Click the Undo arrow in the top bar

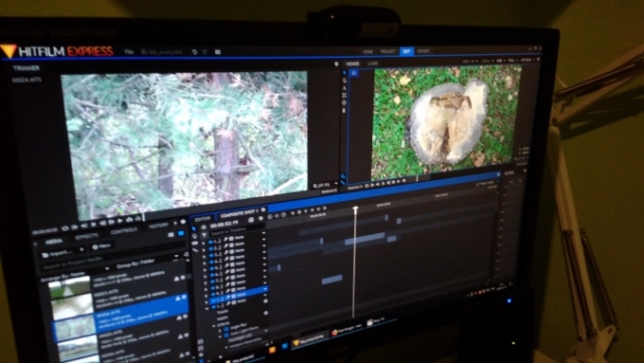pos(194,52)
